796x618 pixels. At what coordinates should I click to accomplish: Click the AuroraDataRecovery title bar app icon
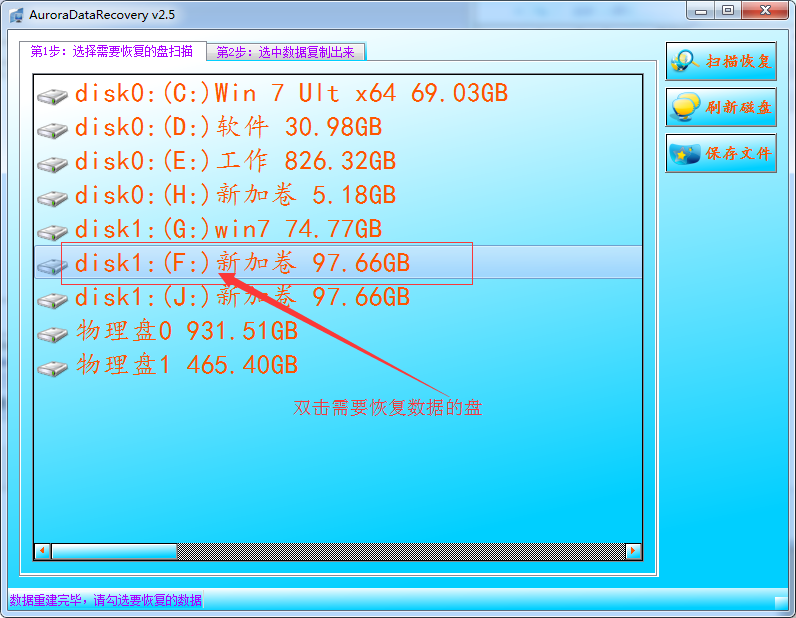[x=16, y=11]
